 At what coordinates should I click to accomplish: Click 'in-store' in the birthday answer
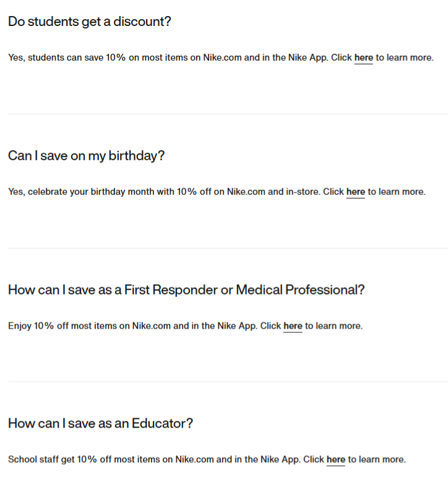click(303, 192)
